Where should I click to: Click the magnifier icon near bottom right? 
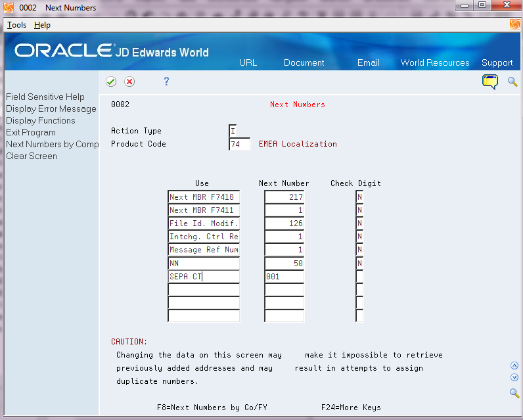click(x=514, y=393)
